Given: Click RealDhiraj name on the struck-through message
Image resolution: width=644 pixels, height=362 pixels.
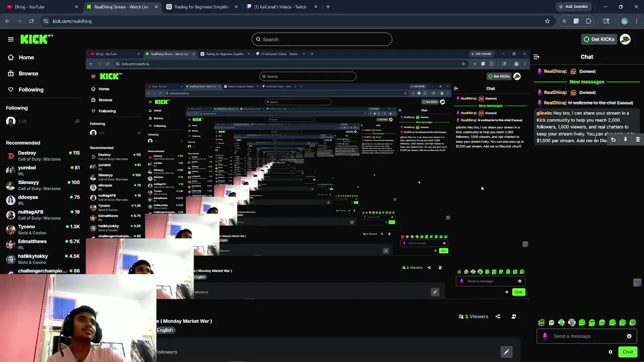Looking at the screenshot, I should click(x=555, y=103).
